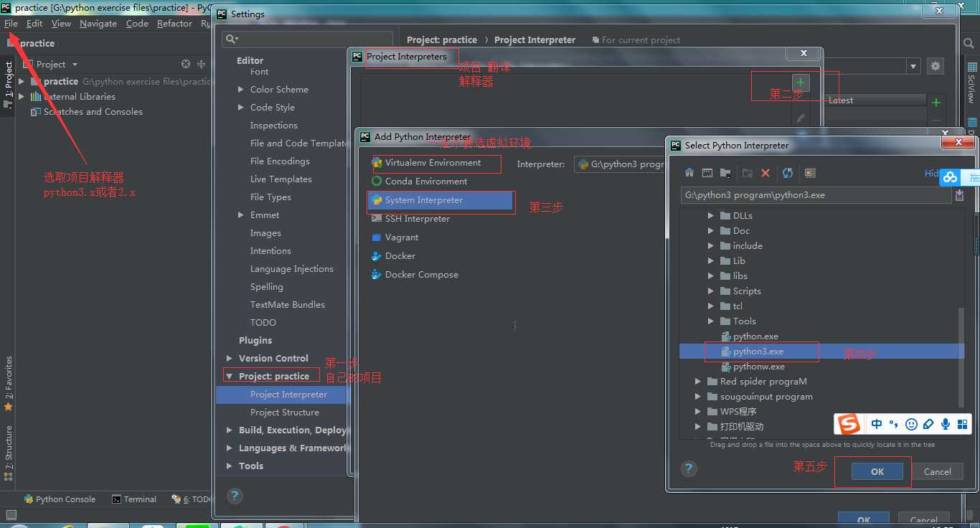Open the Refactor menu
The image size is (980, 528).
[174, 24]
